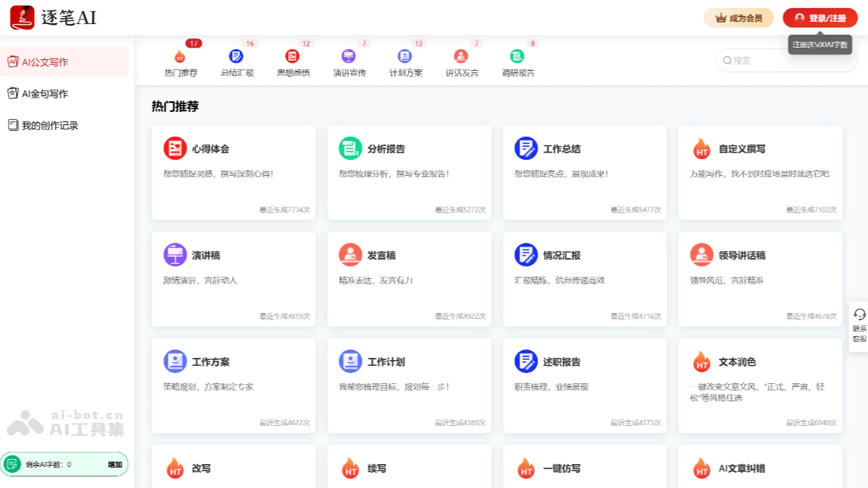Click the 成为会员 button
The image size is (868, 488).
click(739, 18)
